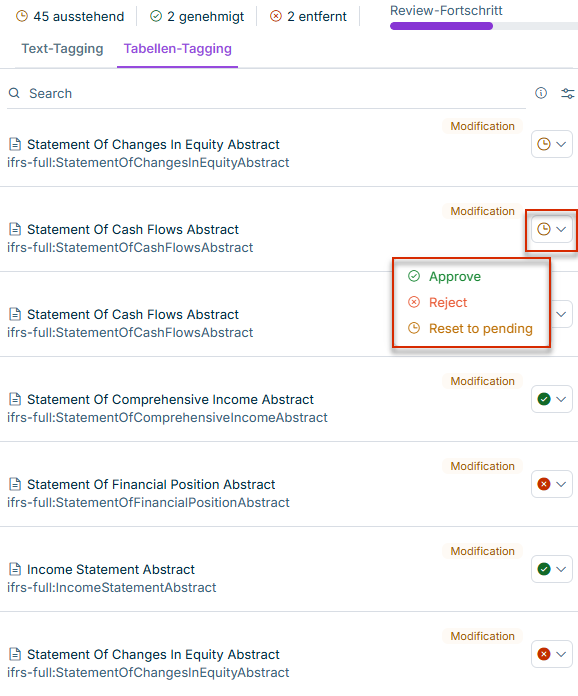Click the green check icon for Statement Of Comprehensive Income Abstract
Screen dimensions: 578x696
[544, 399]
